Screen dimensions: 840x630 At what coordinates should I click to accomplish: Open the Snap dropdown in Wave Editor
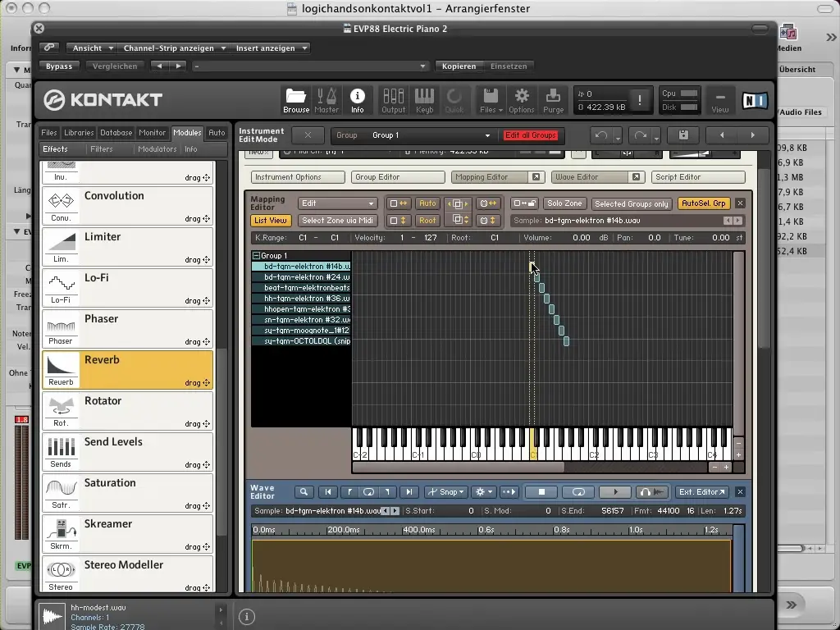point(446,492)
